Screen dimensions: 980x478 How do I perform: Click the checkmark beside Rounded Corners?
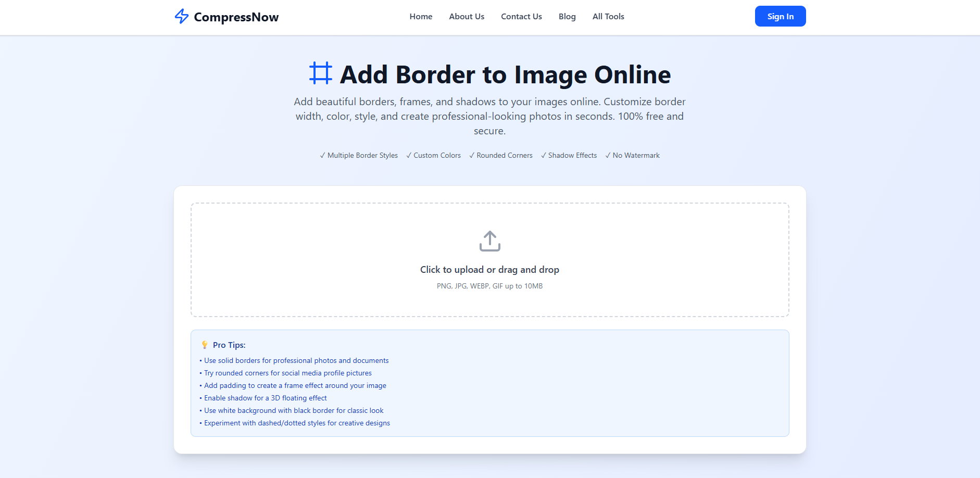point(472,155)
